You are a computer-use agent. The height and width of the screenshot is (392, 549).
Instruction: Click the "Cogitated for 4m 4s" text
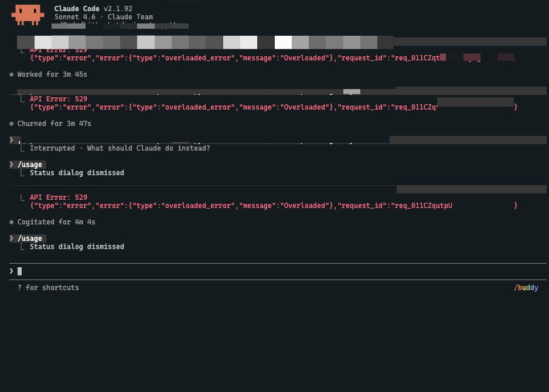click(x=56, y=222)
